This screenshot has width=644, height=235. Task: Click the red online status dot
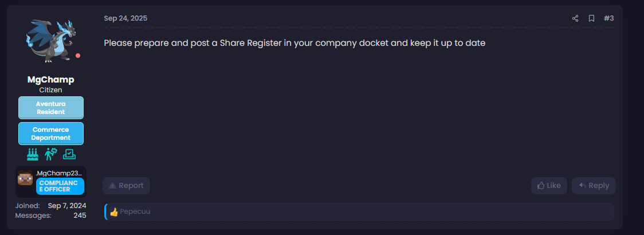click(x=78, y=56)
